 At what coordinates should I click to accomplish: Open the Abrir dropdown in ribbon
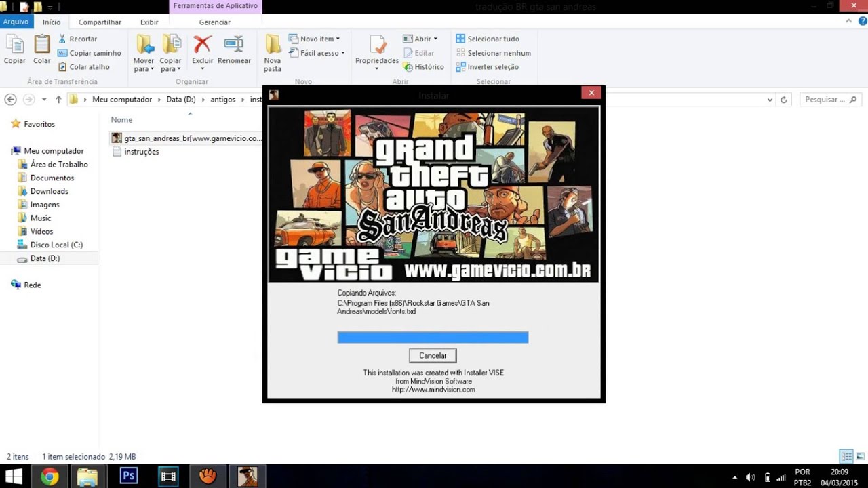[420, 39]
